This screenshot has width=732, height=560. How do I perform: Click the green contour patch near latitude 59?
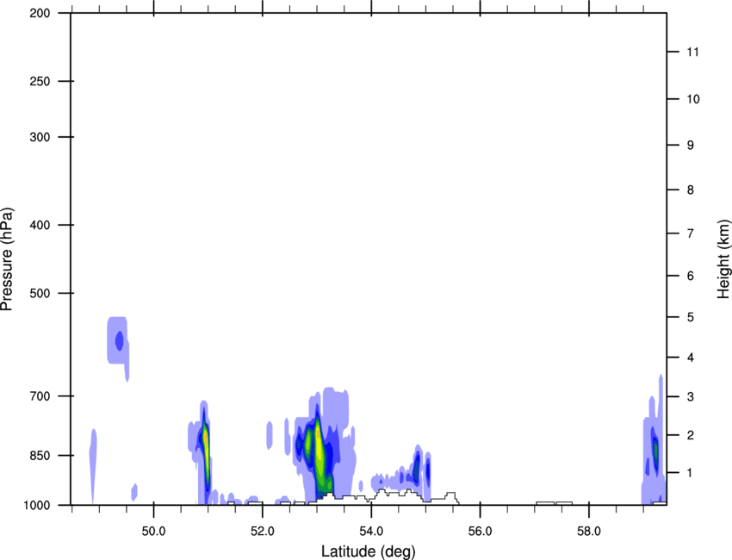[656, 452]
